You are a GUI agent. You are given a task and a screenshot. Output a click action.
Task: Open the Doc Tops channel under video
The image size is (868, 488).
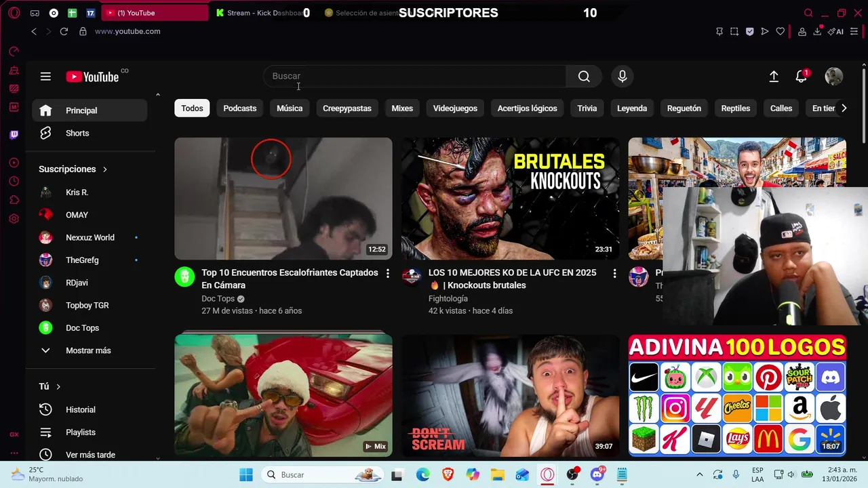coord(218,299)
